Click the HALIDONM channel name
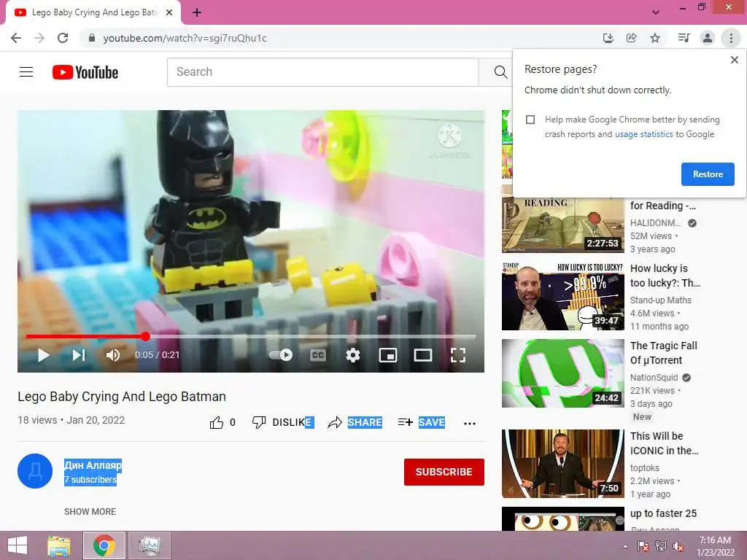 pos(656,223)
